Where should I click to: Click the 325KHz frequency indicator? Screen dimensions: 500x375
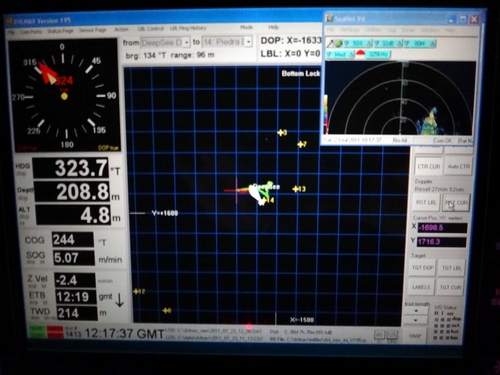378,54
